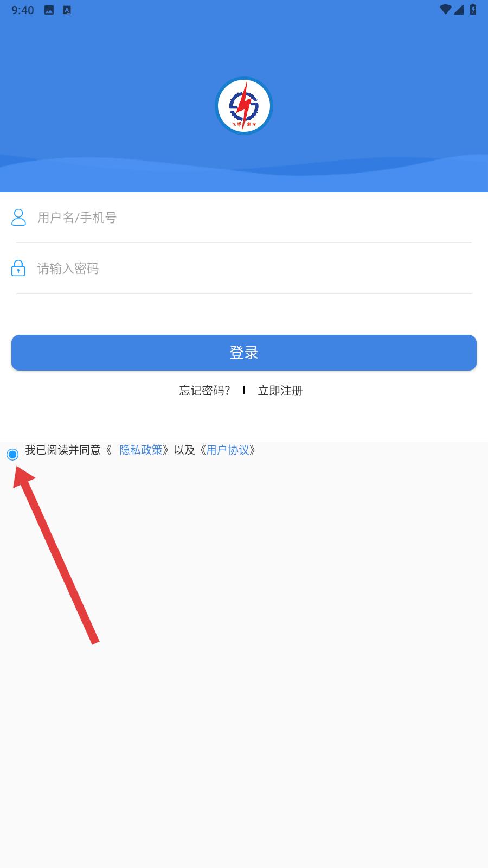Tap the 9:40 clock in status bar
The height and width of the screenshot is (868, 488).
23,10
